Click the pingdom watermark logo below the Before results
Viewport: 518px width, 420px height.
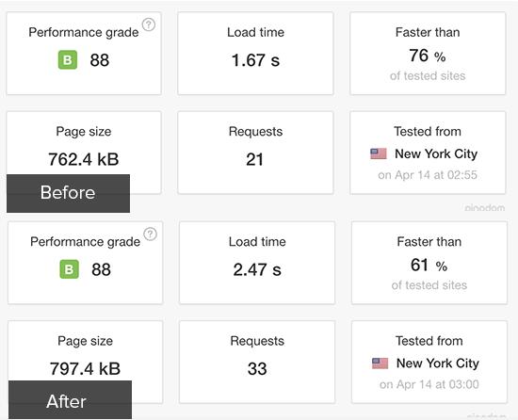coord(485,208)
